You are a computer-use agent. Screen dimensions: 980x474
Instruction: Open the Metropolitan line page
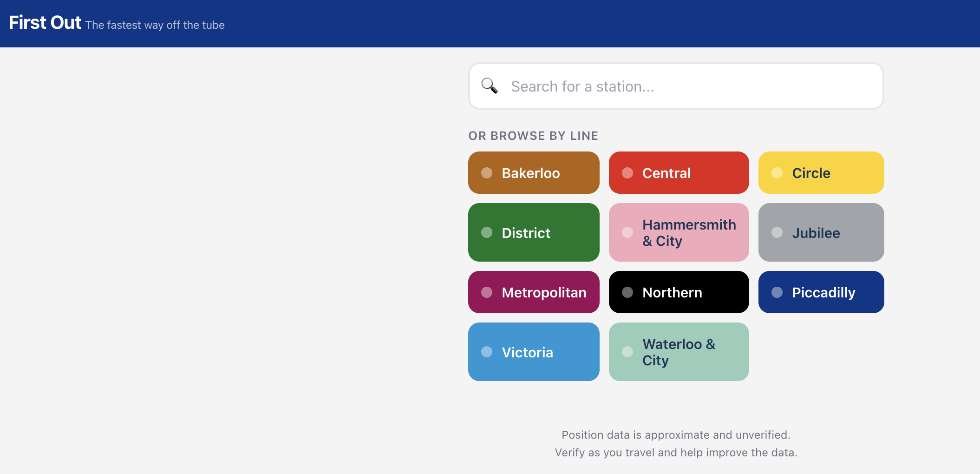(534, 292)
